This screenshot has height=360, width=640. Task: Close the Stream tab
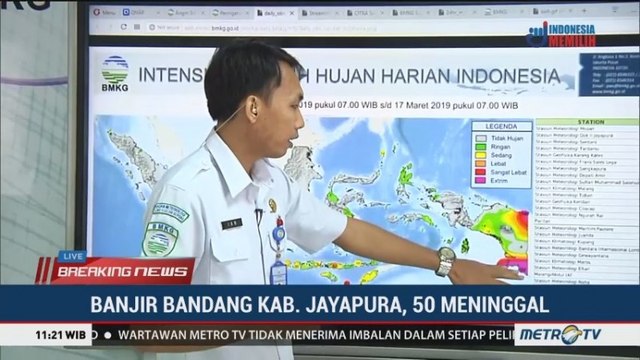click(x=337, y=13)
